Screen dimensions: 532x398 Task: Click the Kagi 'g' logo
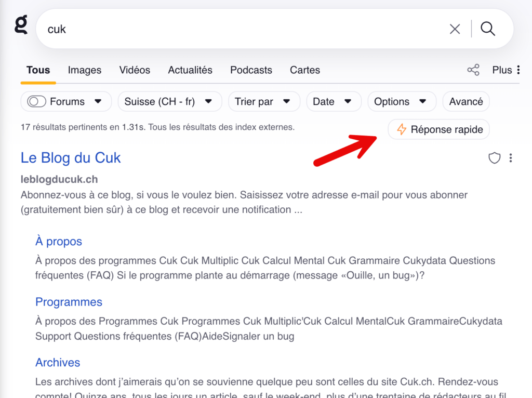[21, 24]
